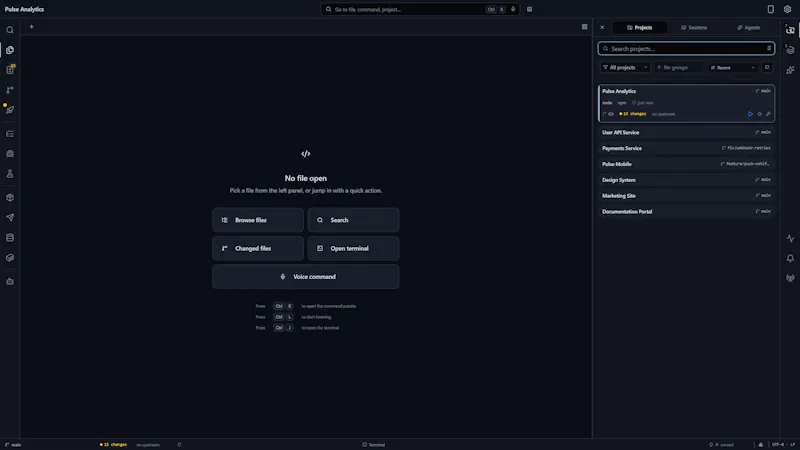Image resolution: width=800 pixels, height=450 pixels.
Task: Click the Changed files button
Action: pyautogui.click(x=258, y=248)
